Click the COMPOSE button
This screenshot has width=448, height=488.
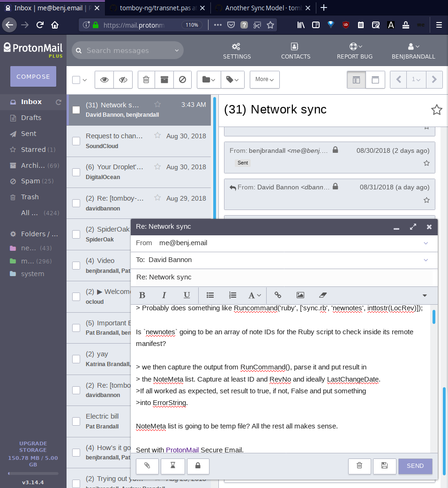33,76
